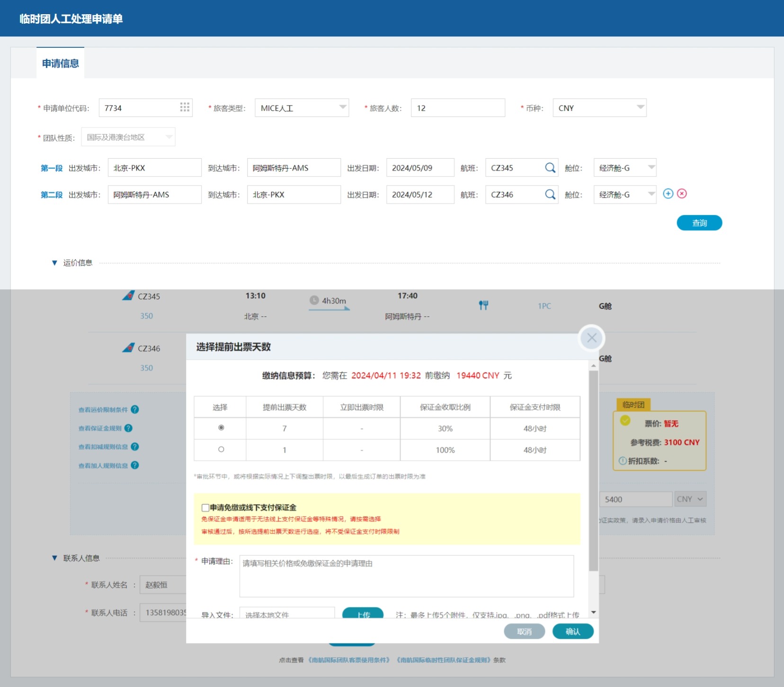
Task: Click the red remove segment icon
Action: [682, 194]
